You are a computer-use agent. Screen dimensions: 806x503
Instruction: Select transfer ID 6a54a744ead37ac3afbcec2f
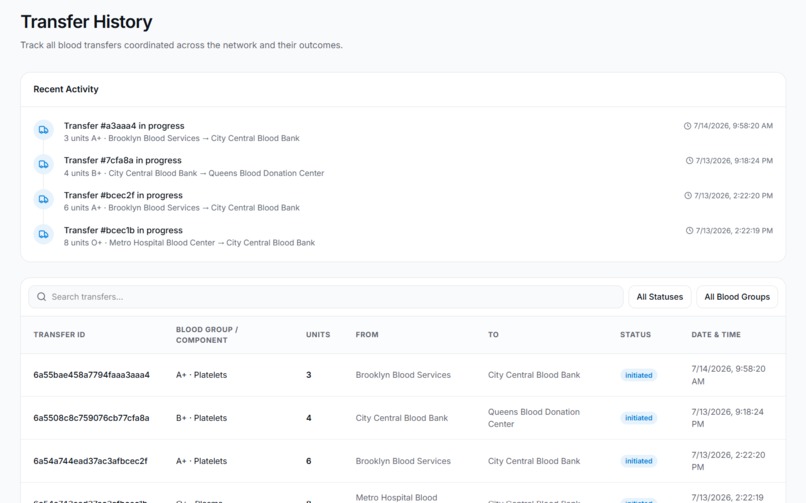click(90, 461)
